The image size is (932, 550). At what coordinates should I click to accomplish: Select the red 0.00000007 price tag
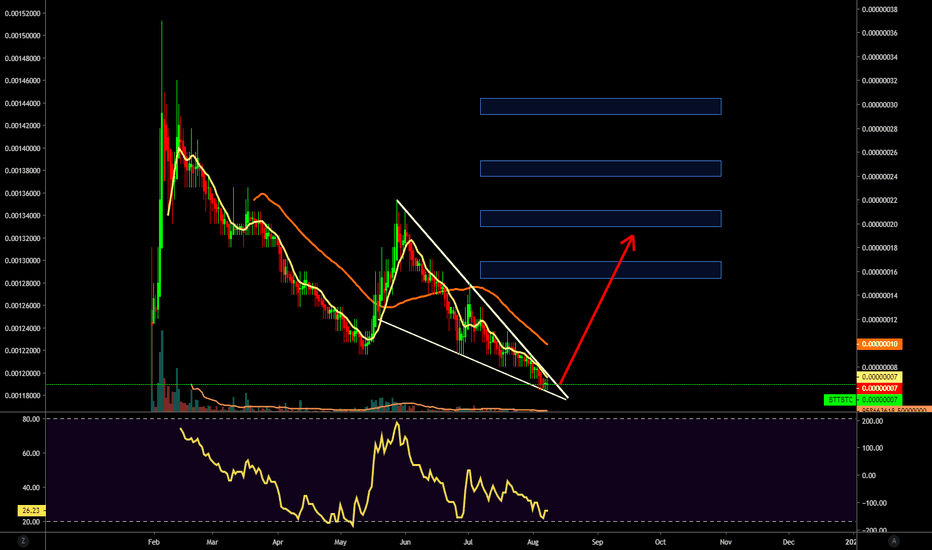pos(880,388)
